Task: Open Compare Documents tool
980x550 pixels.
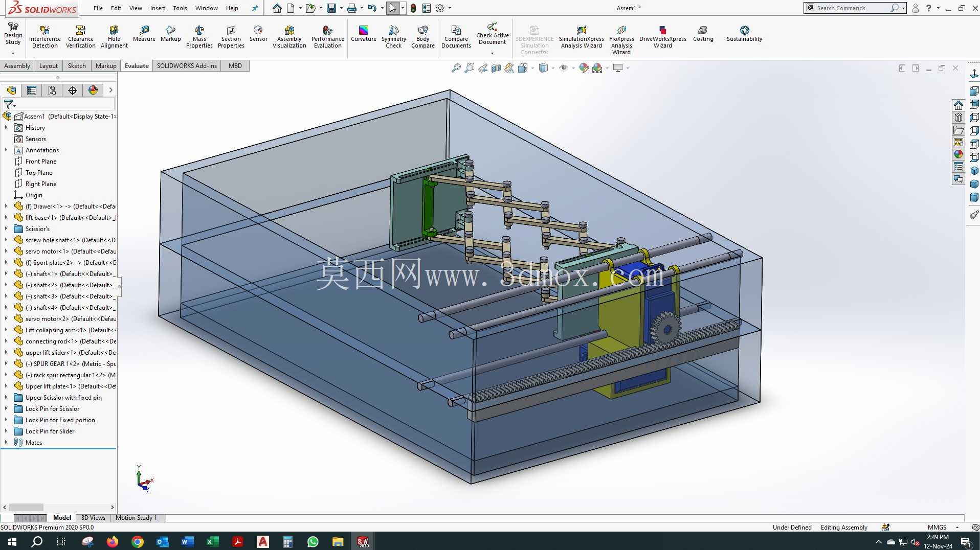Action: click(x=456, y=36)
